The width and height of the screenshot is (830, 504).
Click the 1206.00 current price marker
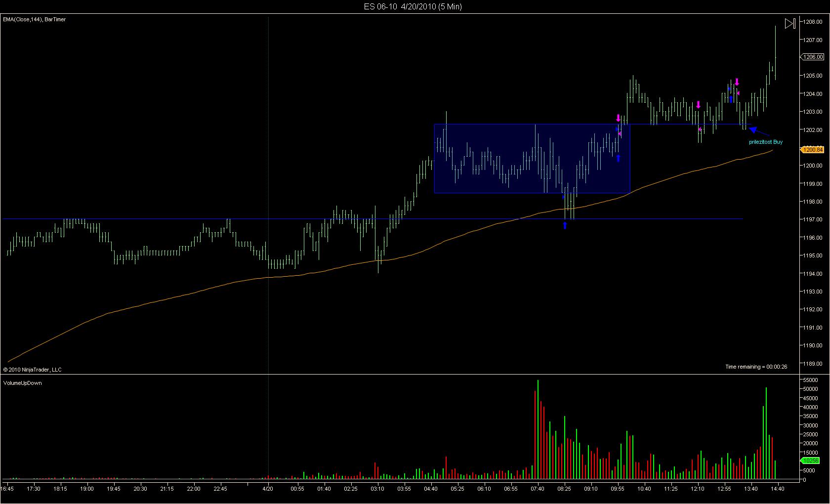(x=813, y=57)
